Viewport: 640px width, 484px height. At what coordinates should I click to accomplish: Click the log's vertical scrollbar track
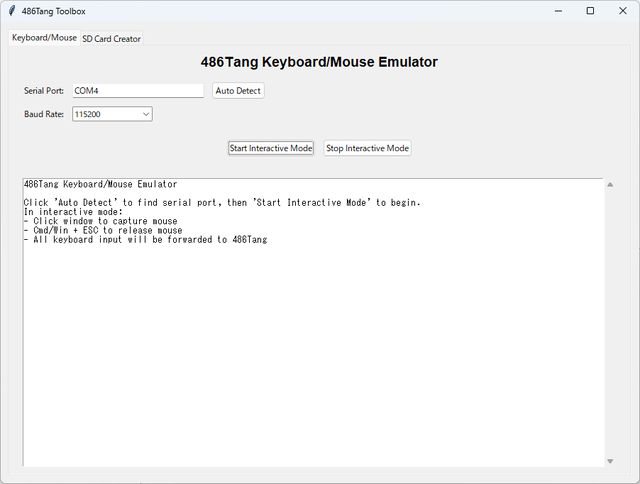(x=610, y=320)
